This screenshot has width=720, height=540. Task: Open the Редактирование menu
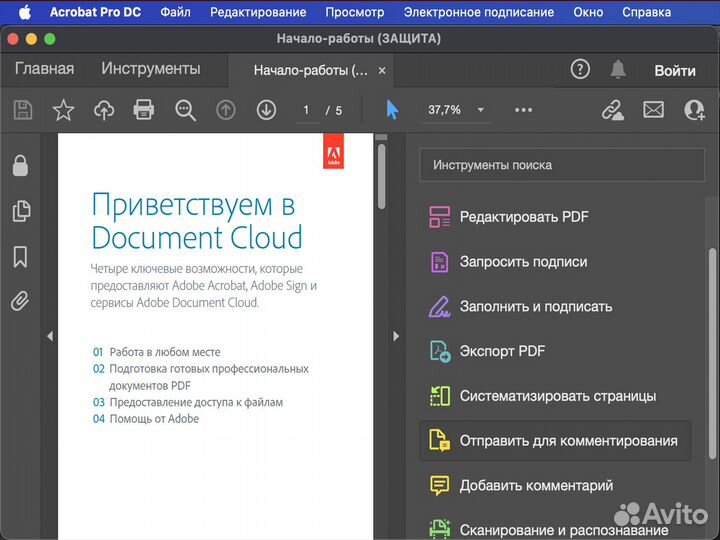pyautogui.click(x=258, y=12)
